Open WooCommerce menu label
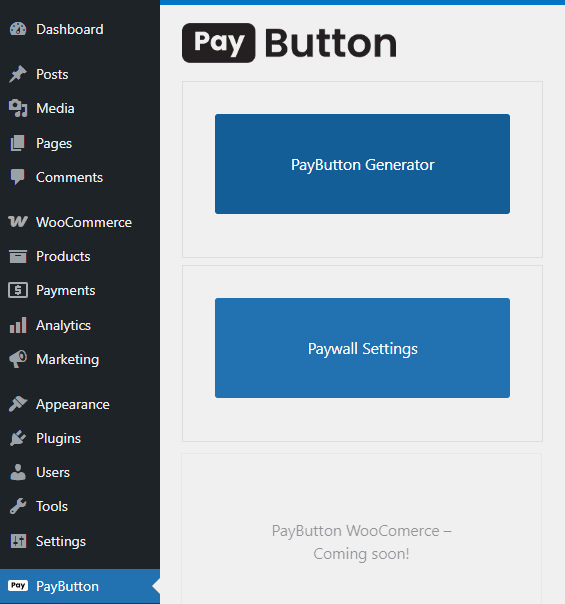 click(84, 222)
